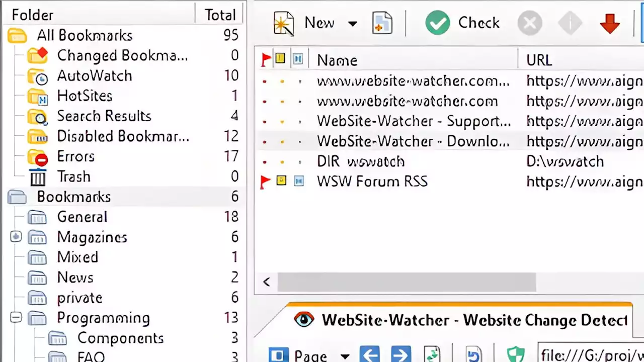The height and width of the screenshot is (362, 644).
Task: Click the blue undo page icon
Action: tap(473, 355)
